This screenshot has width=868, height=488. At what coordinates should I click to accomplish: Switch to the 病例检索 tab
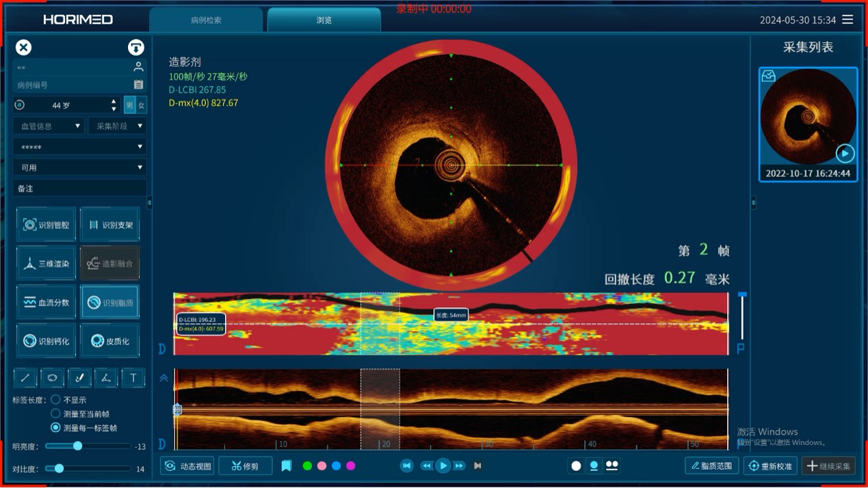pos(206,21)
